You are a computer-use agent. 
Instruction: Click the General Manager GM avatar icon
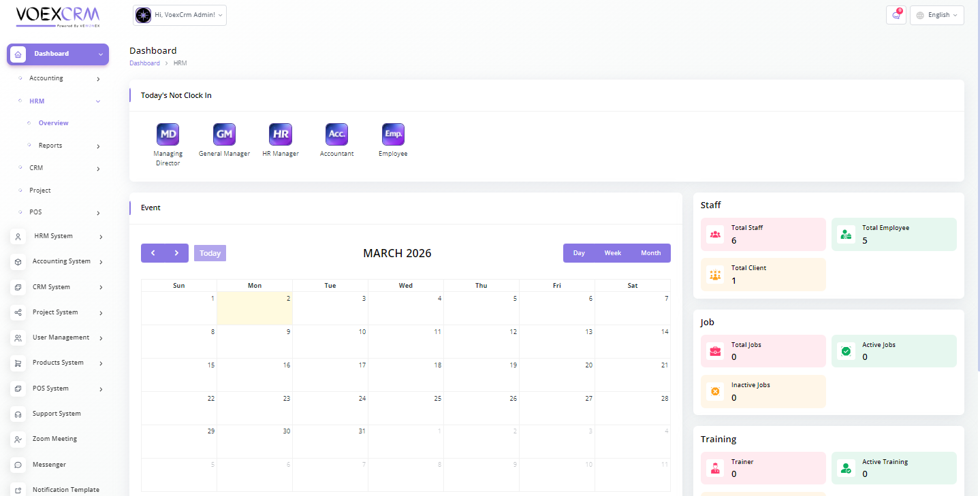coord(224,134)
